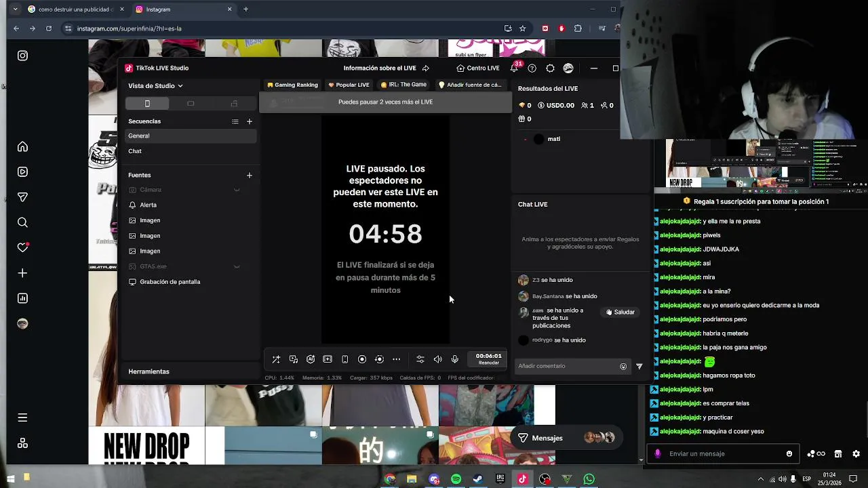The height and width of the screenshot is (488, 868).
Task: Switch to the Instagram browser tab
Action: (183, 9)
